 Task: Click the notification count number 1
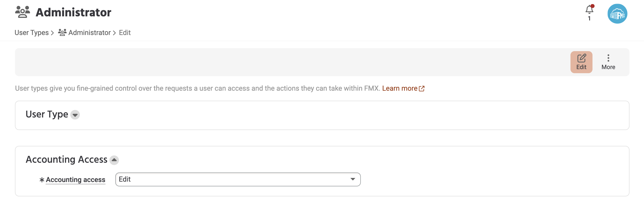pos(589,18)
